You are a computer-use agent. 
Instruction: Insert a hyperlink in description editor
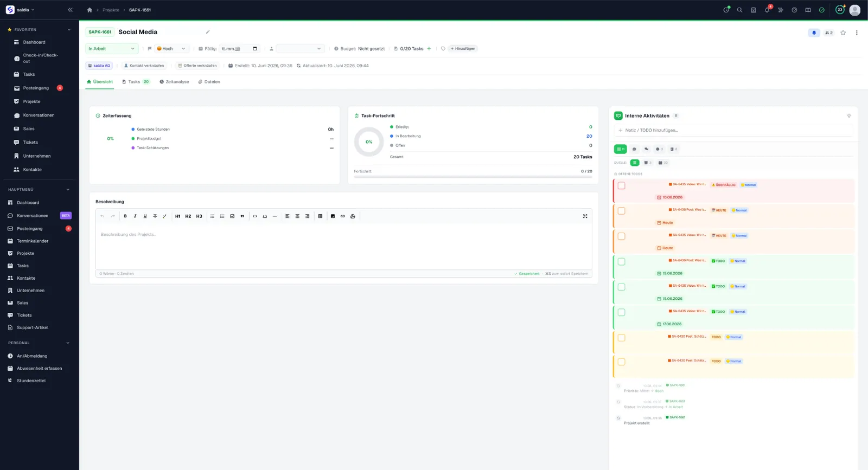pos(342,216)
